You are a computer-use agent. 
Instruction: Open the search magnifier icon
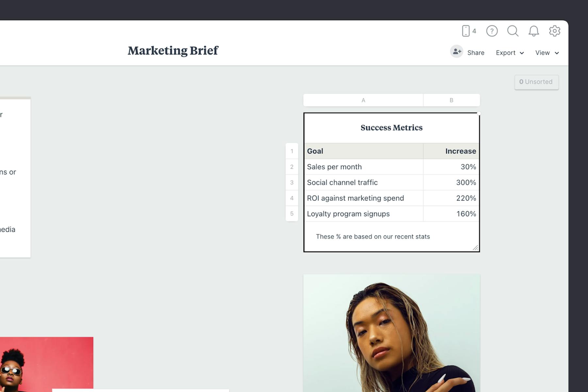coord(513,31)
